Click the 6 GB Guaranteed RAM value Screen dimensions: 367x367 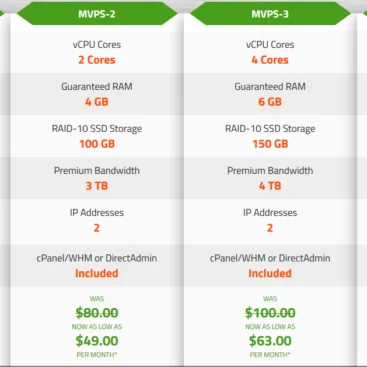click(x=270, y=102)
